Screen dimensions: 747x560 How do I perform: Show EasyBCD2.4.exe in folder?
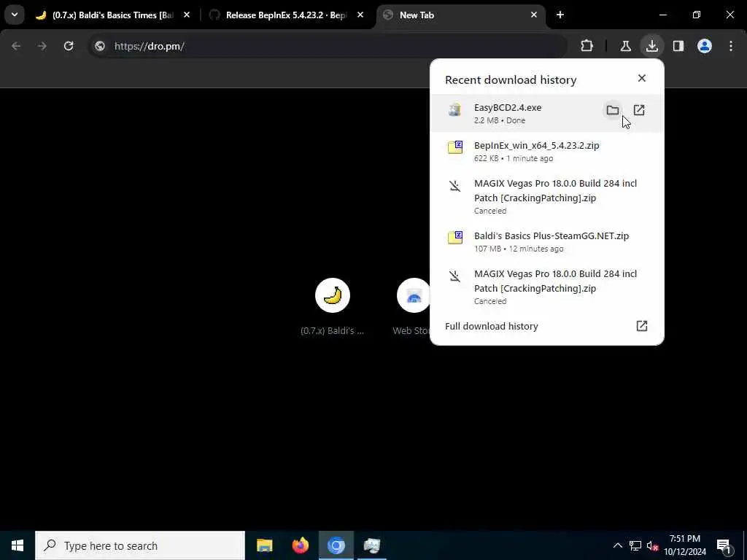point(613,111)
